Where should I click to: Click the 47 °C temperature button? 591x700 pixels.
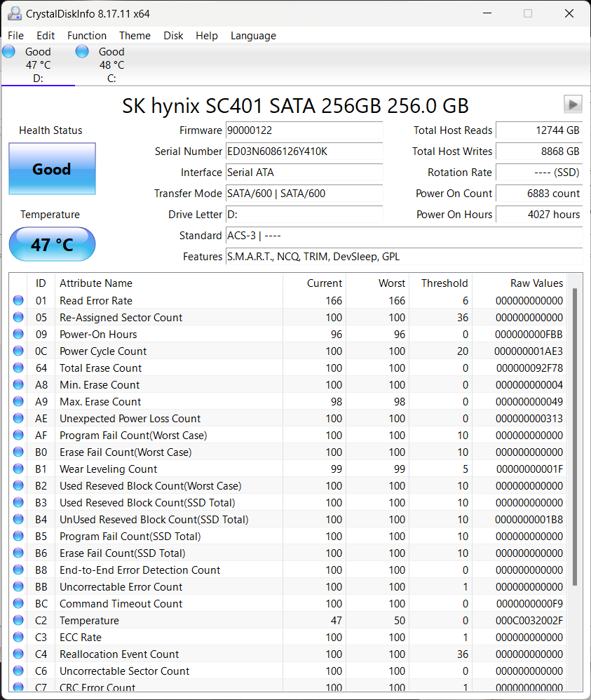[x=52, y=244]
